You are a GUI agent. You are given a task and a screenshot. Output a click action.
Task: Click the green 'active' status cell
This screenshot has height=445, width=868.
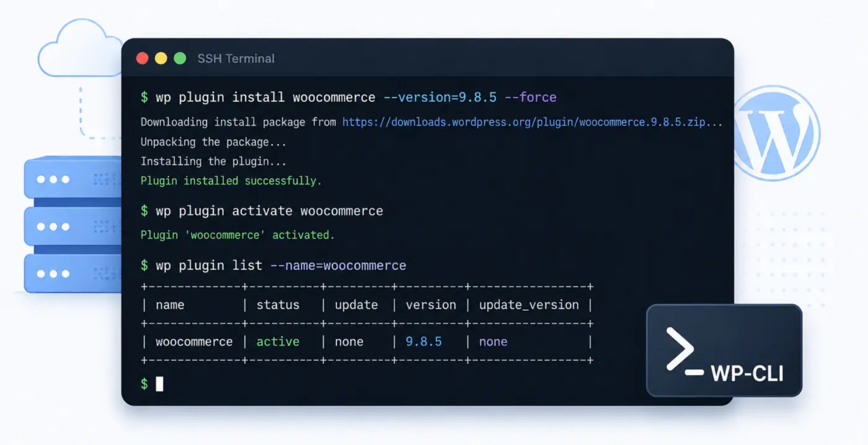pos(278,342)
